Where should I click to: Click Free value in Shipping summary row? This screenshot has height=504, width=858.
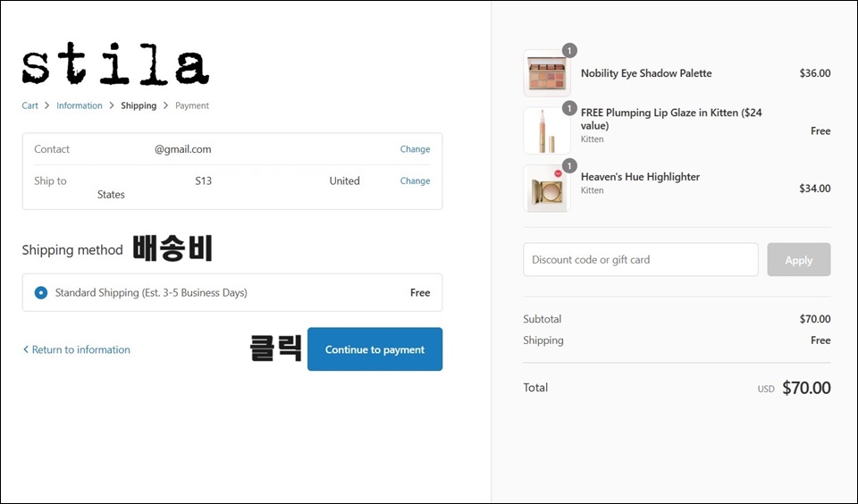820,340
